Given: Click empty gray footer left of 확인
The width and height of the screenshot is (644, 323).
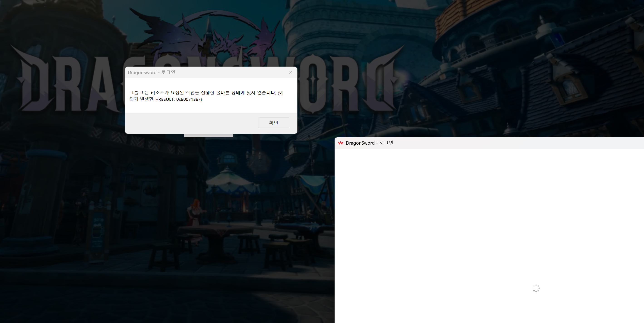Looking at the screenshot, I should 190,123.
